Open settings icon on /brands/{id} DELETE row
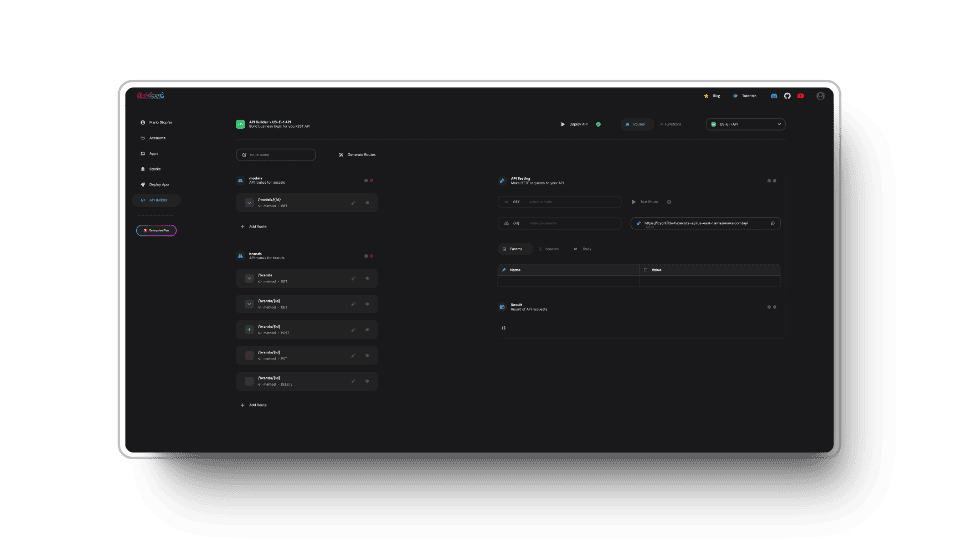The image size is (960, 540). coord(367,381)
